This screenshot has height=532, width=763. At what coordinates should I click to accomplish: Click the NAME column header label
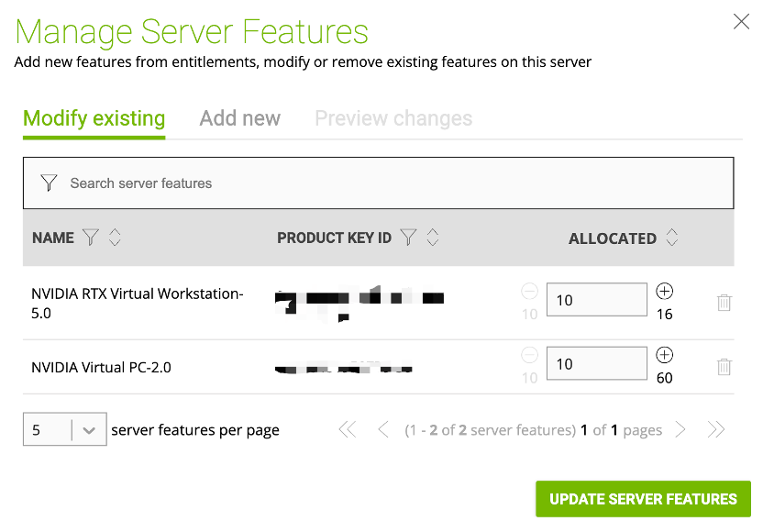[x=53, y=238]
